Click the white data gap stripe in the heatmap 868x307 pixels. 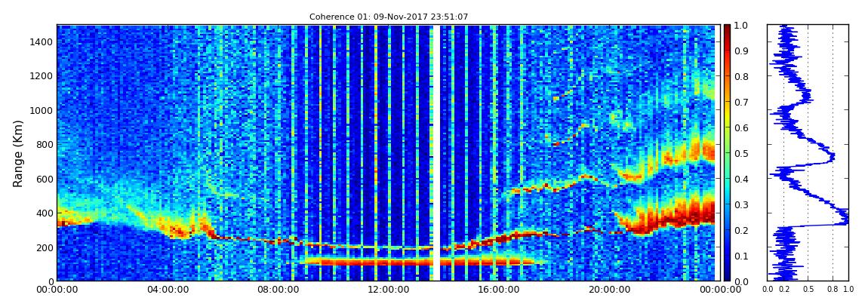pos(436,152)
